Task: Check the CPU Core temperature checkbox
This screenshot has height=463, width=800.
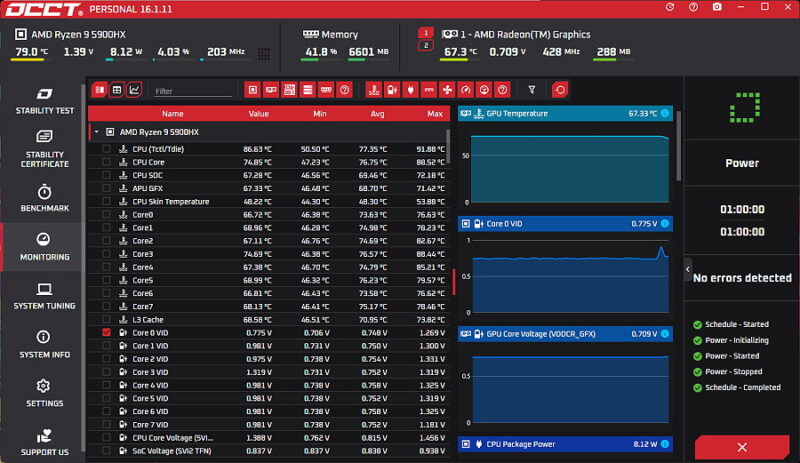Action: coord(106,162)
